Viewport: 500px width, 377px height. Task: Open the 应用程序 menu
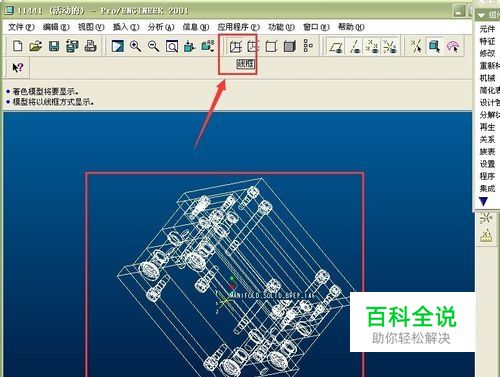(x=238, y=27)
